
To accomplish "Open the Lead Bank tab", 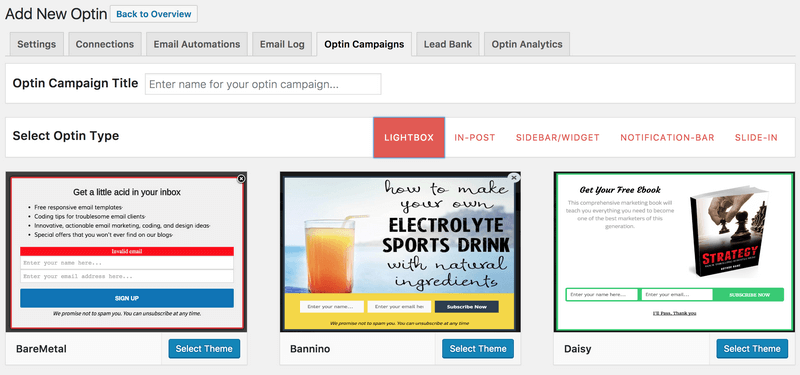I will (x=448, y=44).
